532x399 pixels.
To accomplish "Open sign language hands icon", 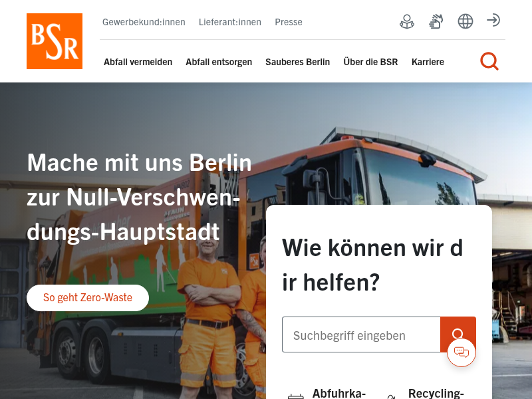I will tap(436, 22).
